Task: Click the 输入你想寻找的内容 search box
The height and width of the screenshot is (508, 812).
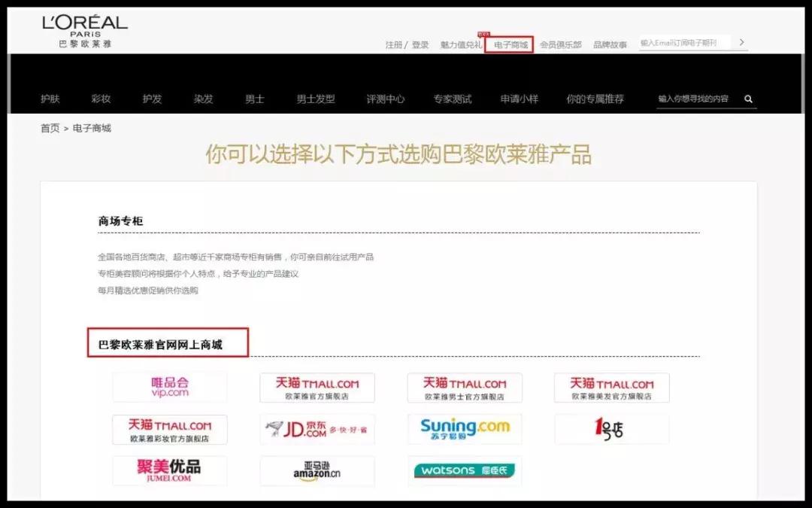Action: pos(693,98)
